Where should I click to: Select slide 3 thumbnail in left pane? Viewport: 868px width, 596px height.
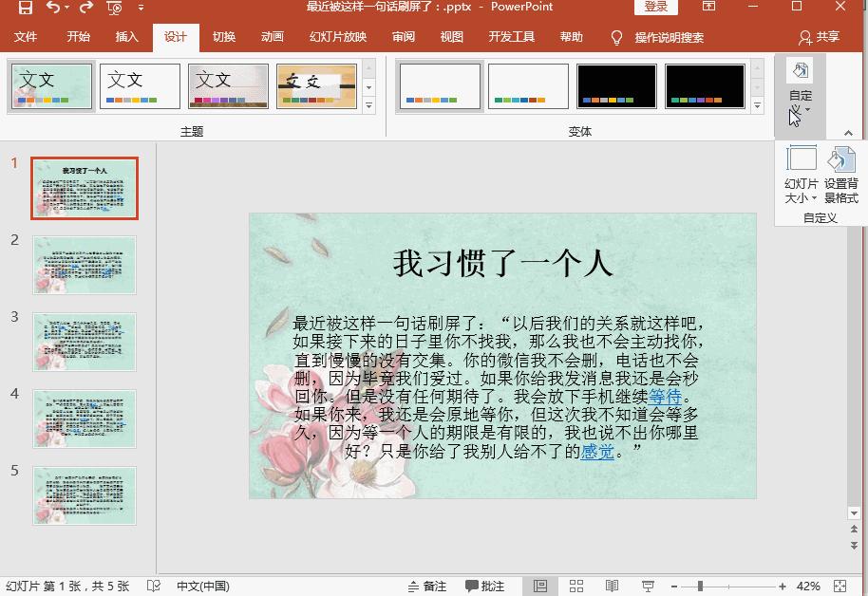(x=84, y=342)
